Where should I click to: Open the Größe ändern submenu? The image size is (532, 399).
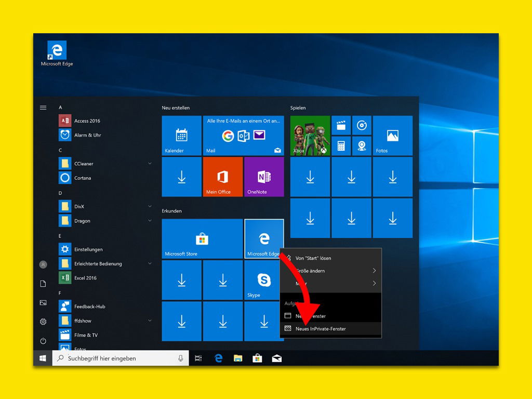[x=331, y=271]
